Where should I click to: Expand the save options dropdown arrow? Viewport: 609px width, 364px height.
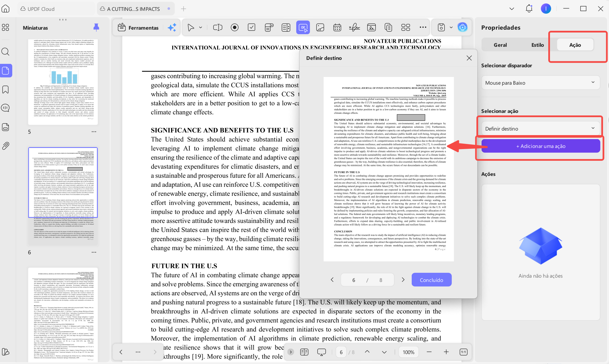click(451, 28)
